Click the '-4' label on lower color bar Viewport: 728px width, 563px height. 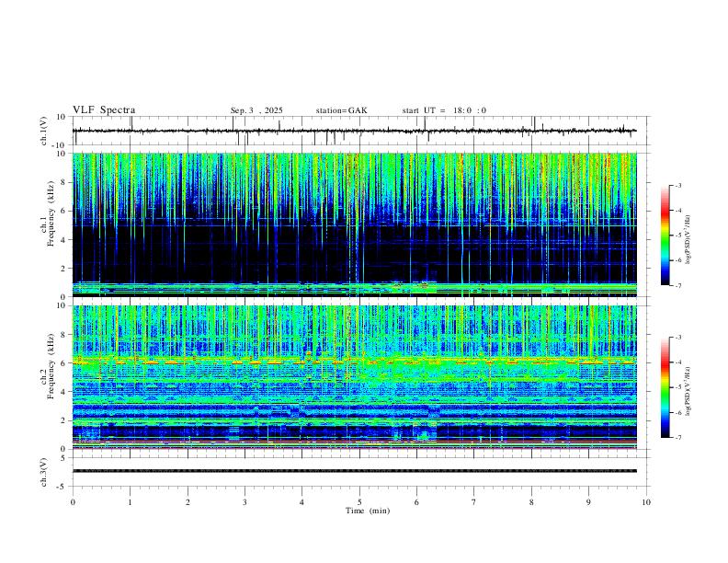(678, 362)
